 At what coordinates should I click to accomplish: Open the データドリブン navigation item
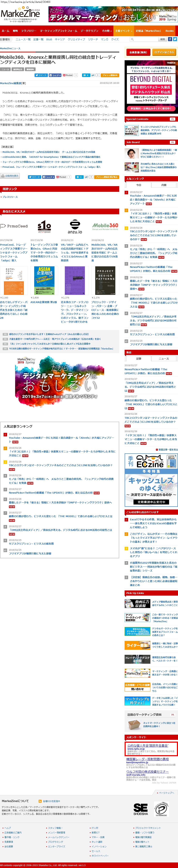pyautogui.click(x=90, y=31)
